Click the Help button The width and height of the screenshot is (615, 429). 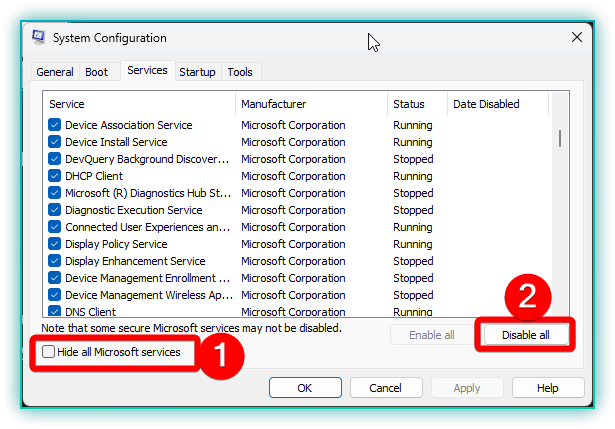[548, 388]
